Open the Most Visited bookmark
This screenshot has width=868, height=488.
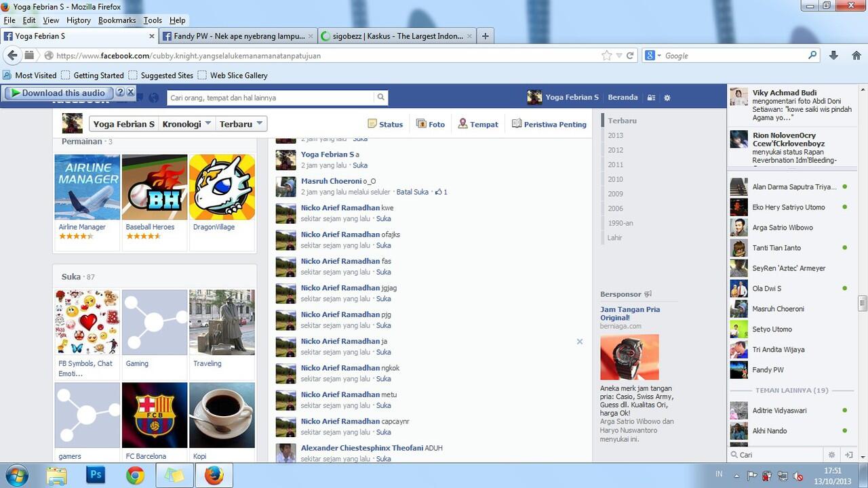click(30, 75)
